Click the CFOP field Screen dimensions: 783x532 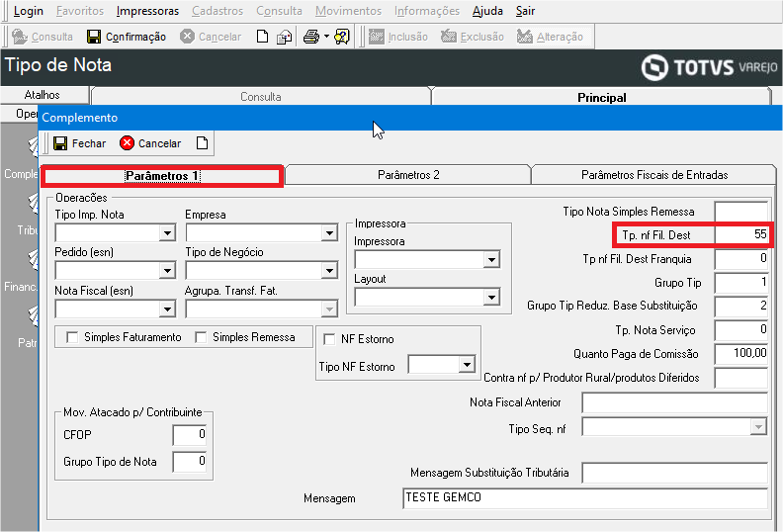click(x=189, y=434)
